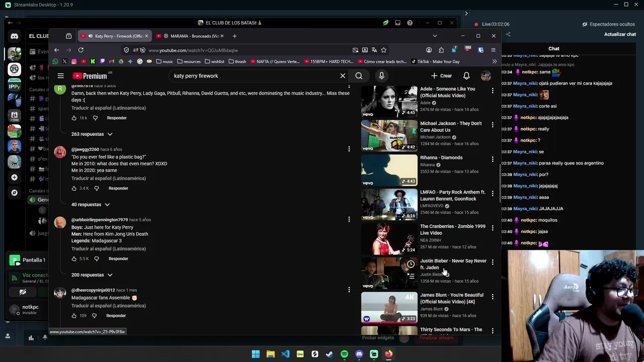Open list all tabs dropdown chevron
644x362 pixels.
[x=435, y=36]
